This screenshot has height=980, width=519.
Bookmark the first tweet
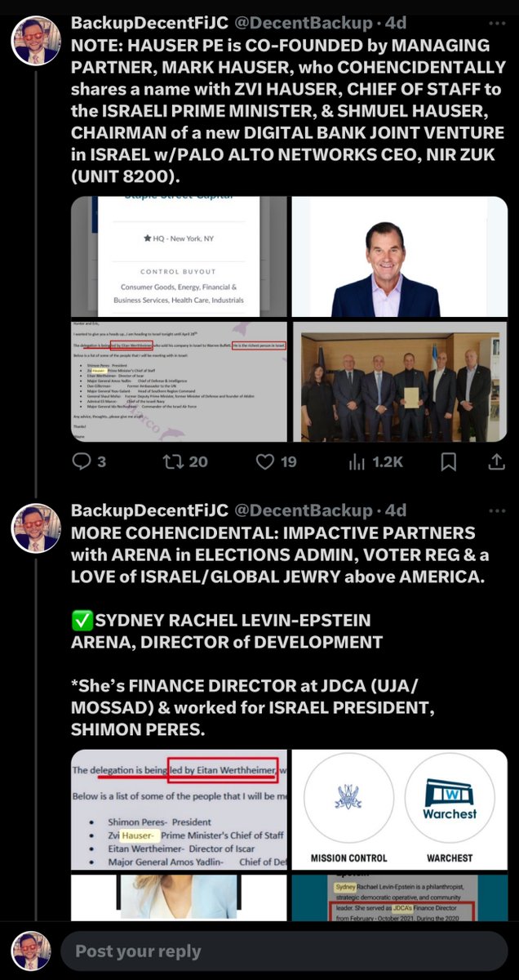click(x=448, y=461)
